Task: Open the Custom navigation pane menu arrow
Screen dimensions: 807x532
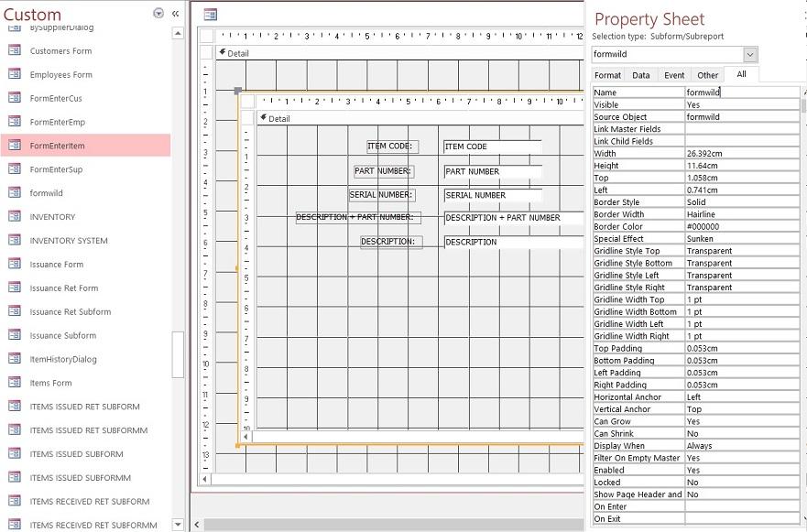Action: (158, 14)
